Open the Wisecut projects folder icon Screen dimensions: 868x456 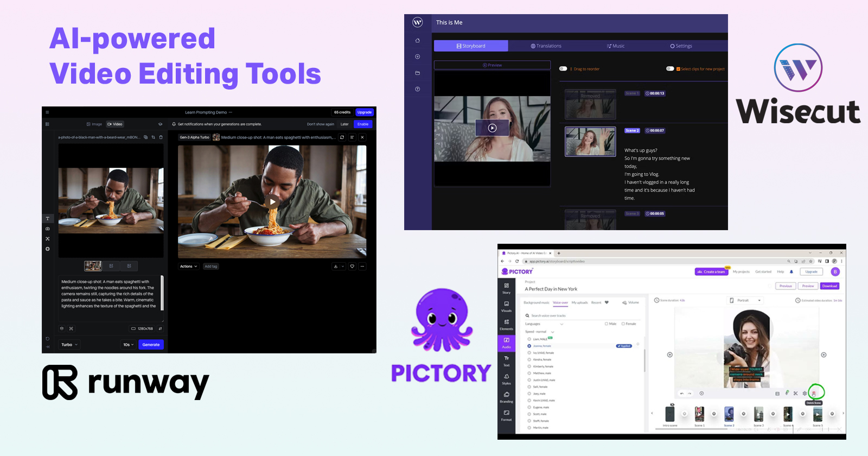[417, 73]
